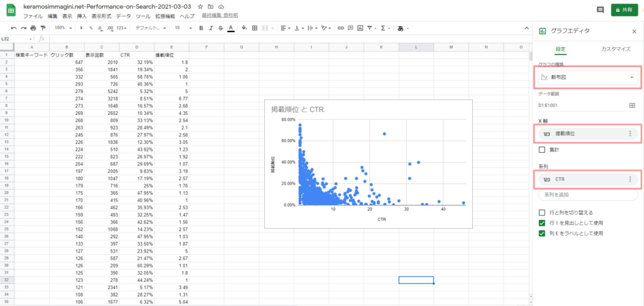Apply strikethrough formatting
Image resolution: width=644 pixels, height=306 pixels.
220,28
